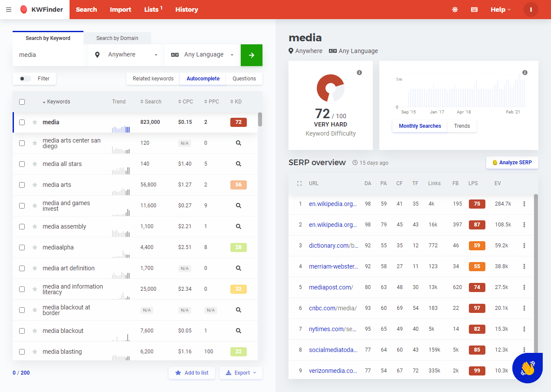Image resolution: width=551 pixels, height=392 pixels.
Task: Toggle dark mode sun icon
Action: 455,10
